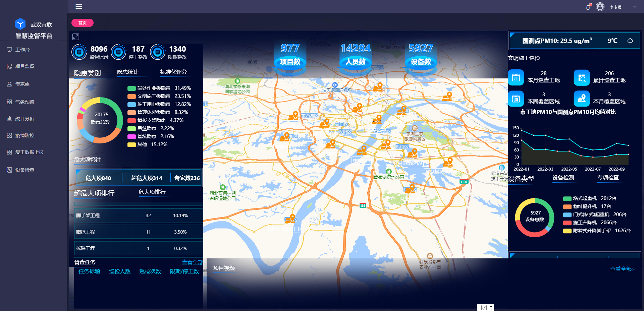Screen dimensions: 644x311
Task: Click 危大项848 statistic
Action: click(98, 178)
